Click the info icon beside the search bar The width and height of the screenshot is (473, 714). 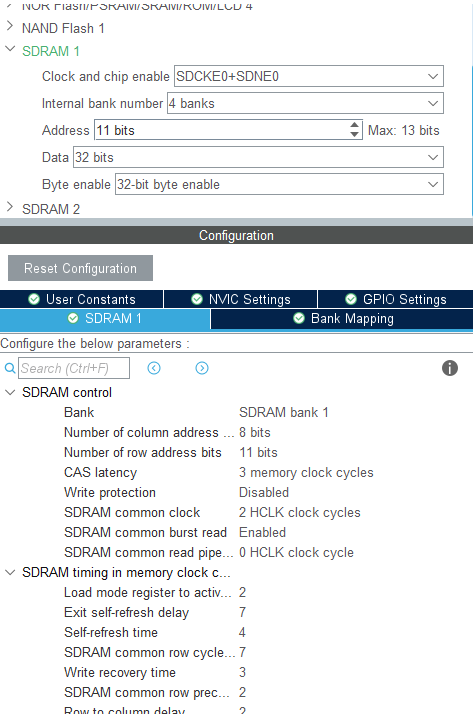449,368
